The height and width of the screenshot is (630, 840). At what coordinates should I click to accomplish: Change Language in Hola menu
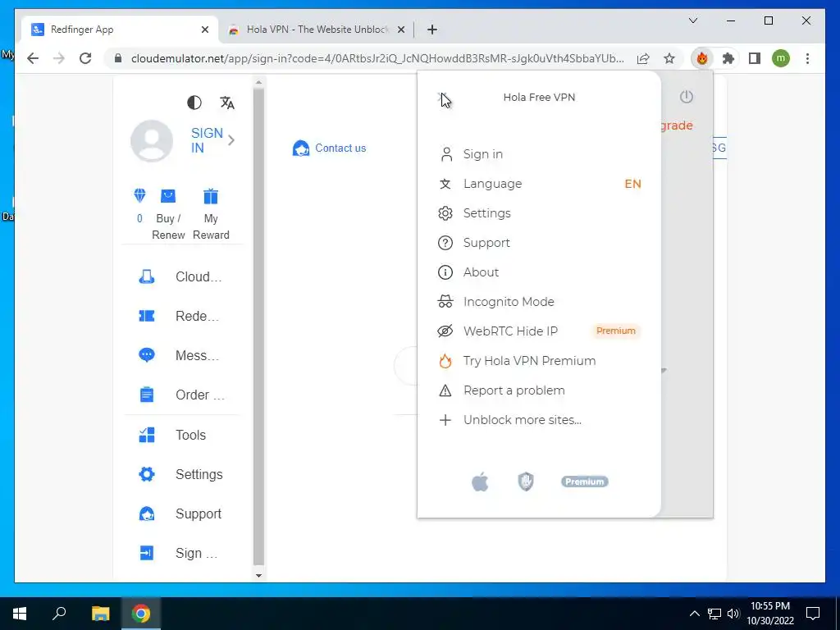pyautogui.click(x=539, y=184)
